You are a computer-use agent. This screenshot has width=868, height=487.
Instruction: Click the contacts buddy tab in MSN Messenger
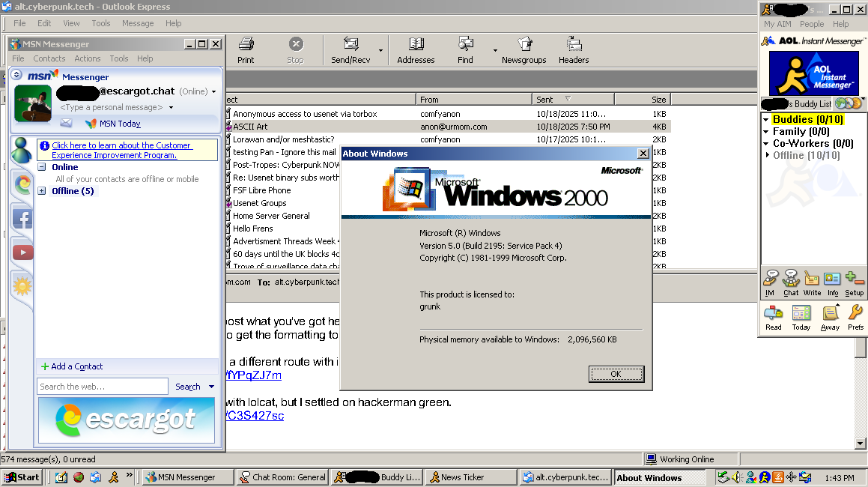(22, 150)
